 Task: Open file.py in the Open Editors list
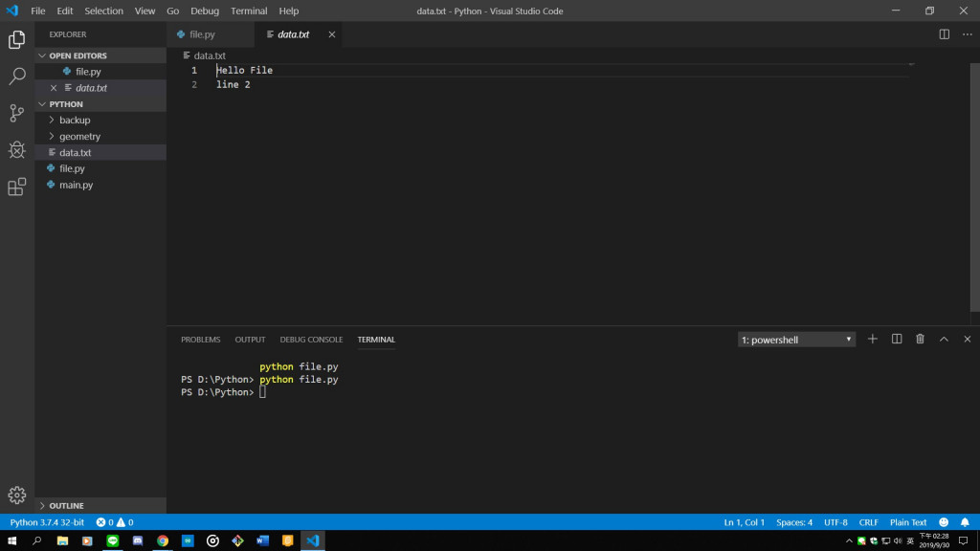tap(100, 72)
